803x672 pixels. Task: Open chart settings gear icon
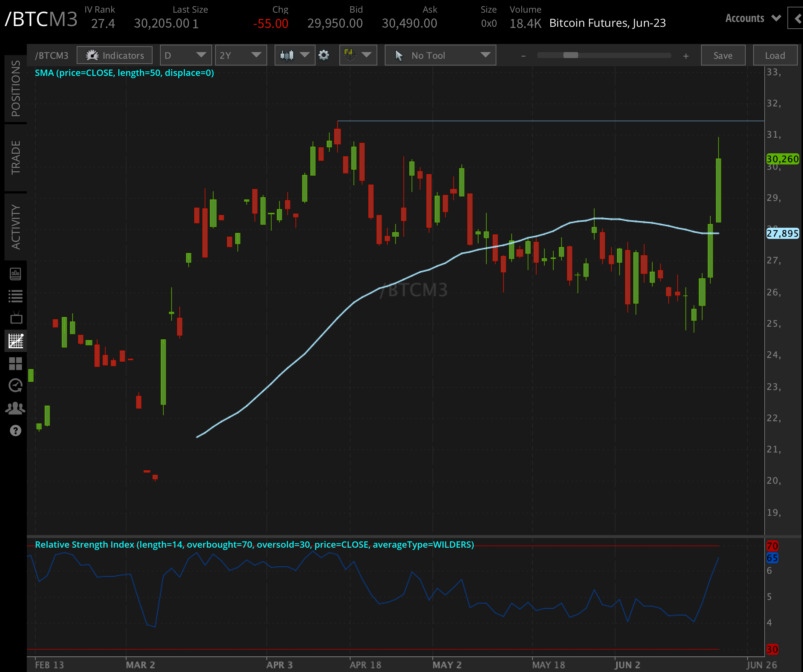click(x=323, y=55)
